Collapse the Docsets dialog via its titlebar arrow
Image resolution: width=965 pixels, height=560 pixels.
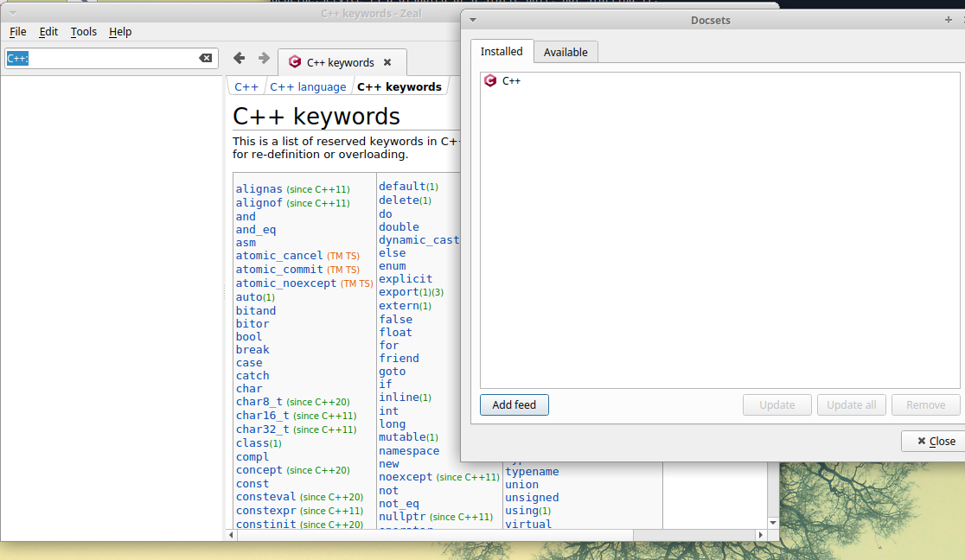click(472, 19)
